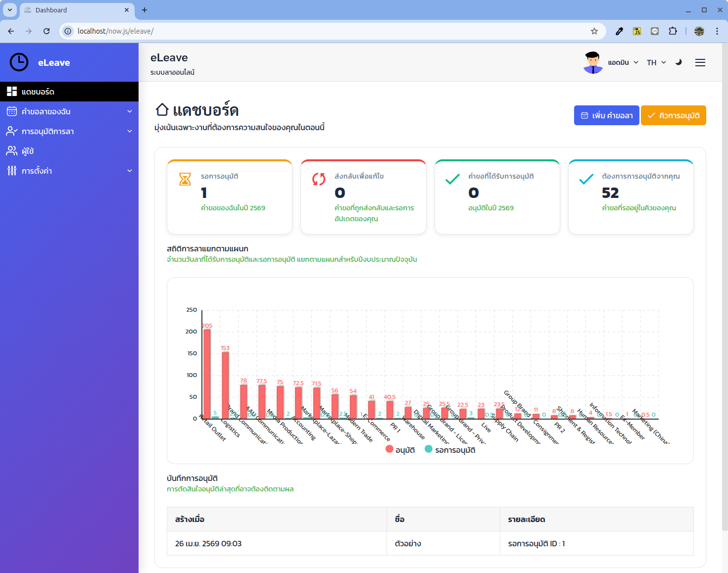Open the TH language dropdown
Screen dimensions: 728x573
(x=656, y=62)
